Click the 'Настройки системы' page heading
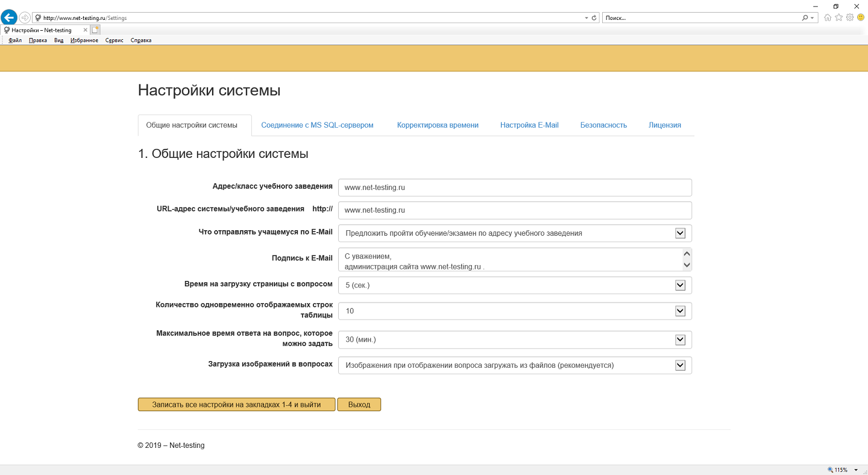The height and width of the screenshot is (475, 868). click(209, 90)
